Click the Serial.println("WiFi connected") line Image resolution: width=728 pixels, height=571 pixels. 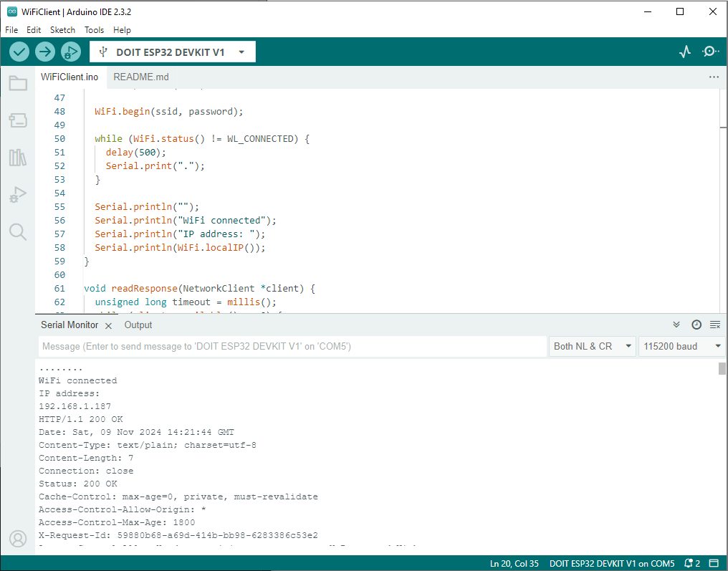pos(186,221)
